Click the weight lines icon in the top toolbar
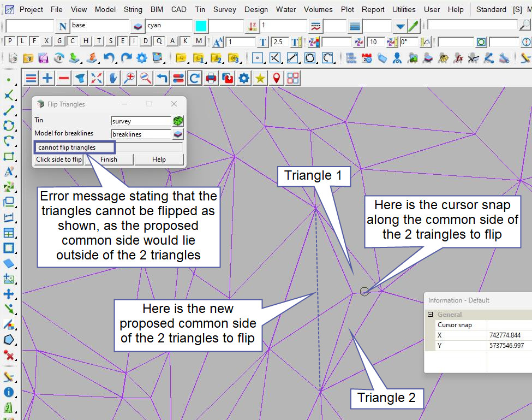Screen dimensions: 532x420 pos(355,26)
